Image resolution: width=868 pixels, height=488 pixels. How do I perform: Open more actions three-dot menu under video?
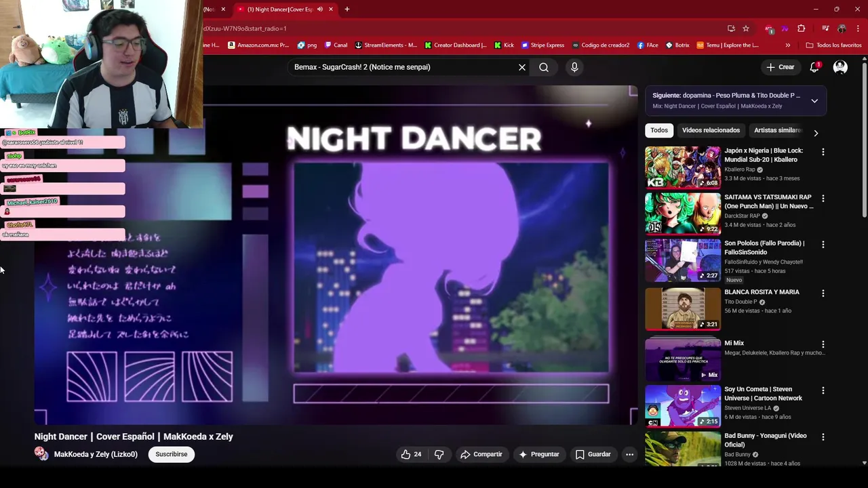click(630, 454)
